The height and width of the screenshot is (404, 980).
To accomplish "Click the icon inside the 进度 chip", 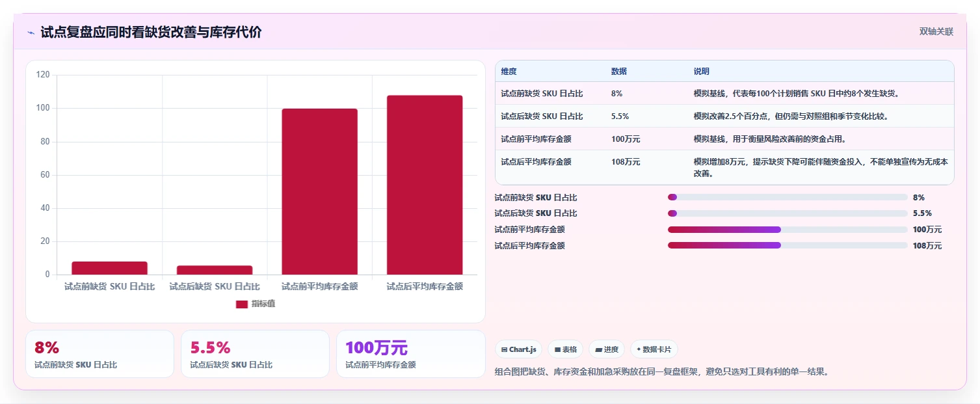I will tap(598, 349).
